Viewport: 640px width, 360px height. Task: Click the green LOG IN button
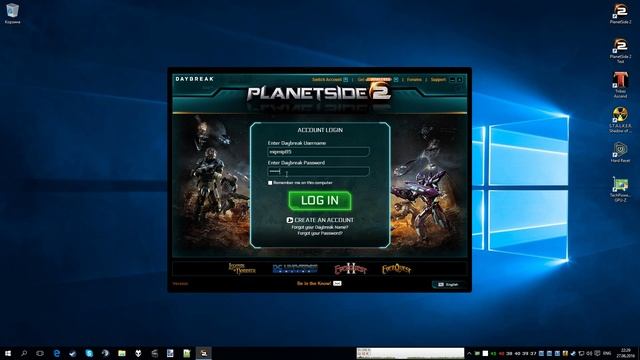pos(320,201)
